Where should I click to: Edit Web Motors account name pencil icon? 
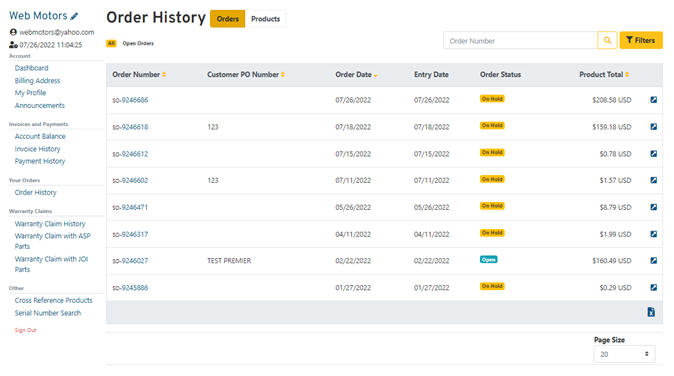(74, 16)
